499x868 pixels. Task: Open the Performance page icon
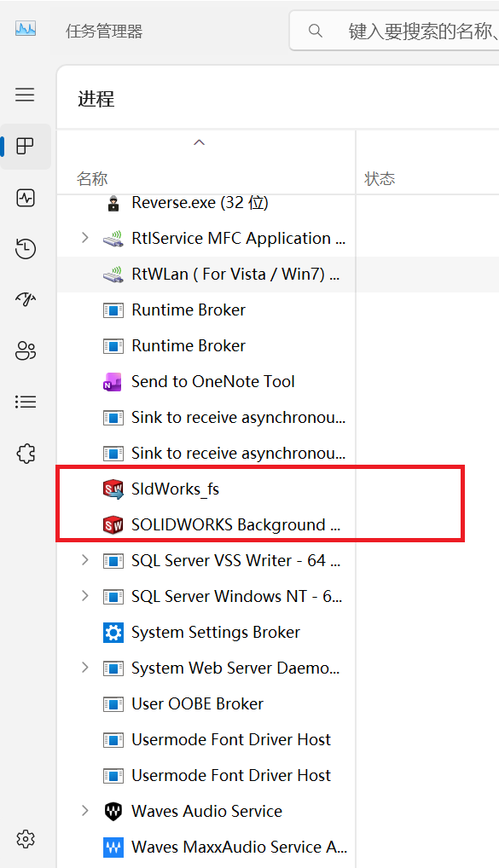(26, 198)
